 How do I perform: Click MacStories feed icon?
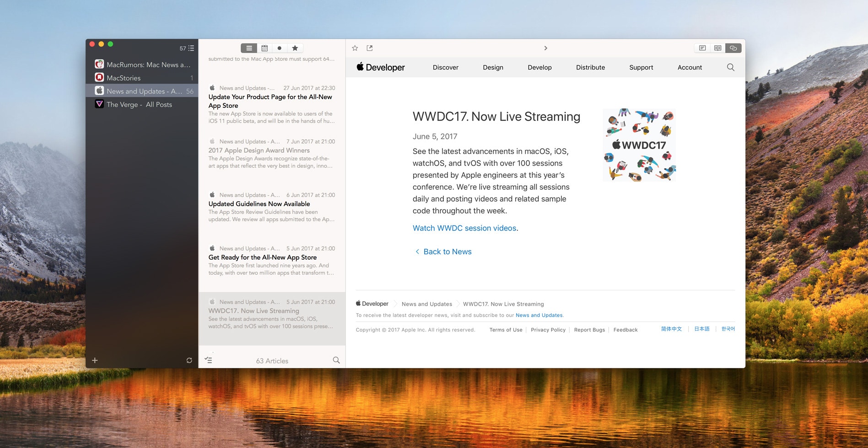[x=99, y=77]
